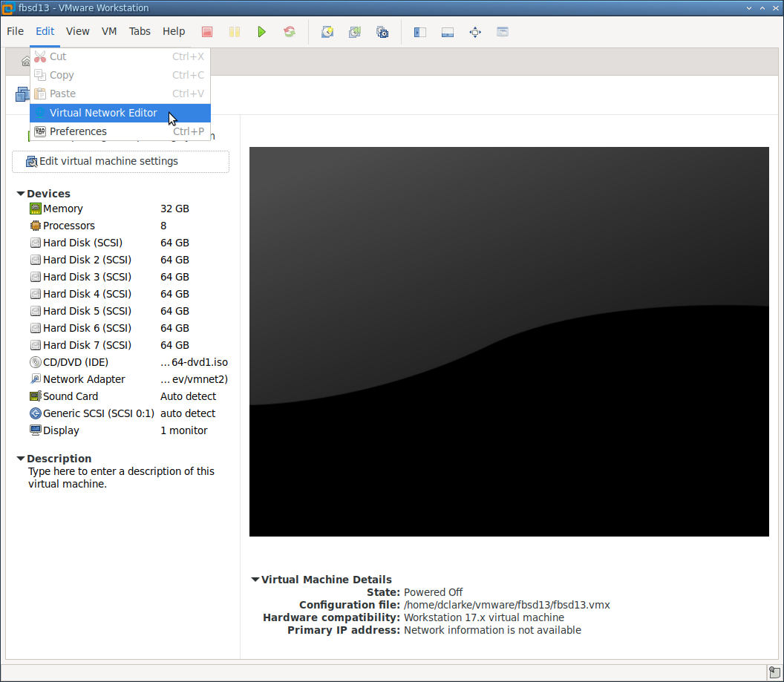The height and width of the screenshot is (682, 784).
Task: Click the '32 GB' memory value
Action: 174,209
